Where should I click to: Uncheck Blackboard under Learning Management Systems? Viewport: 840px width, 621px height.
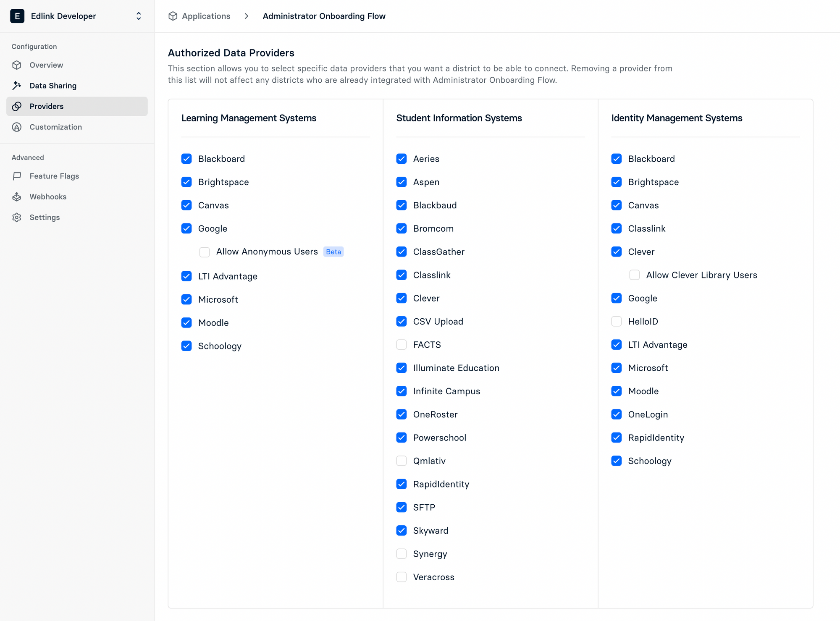(186, 159)
